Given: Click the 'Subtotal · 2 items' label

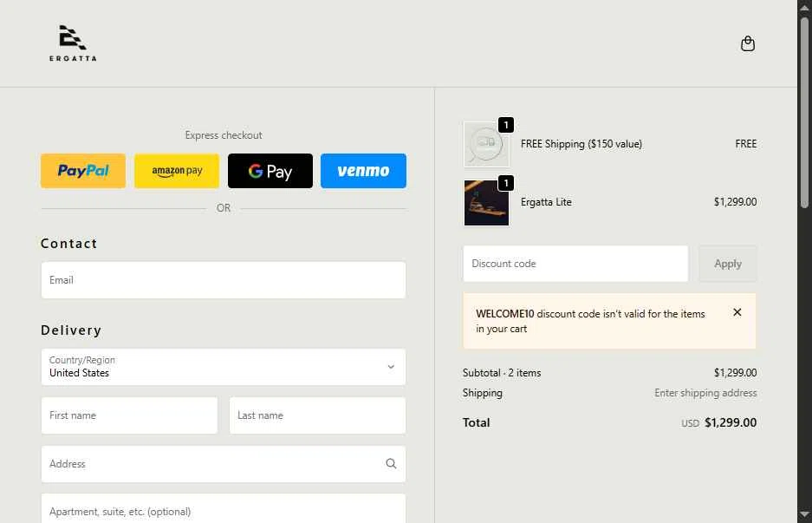Looking at the screenshot, I should coord(501,373).
